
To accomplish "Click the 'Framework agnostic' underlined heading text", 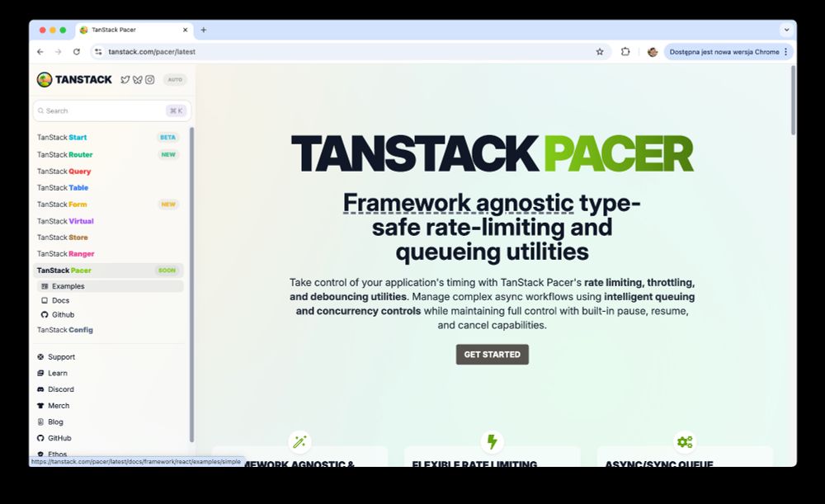I will click(458, 203).
